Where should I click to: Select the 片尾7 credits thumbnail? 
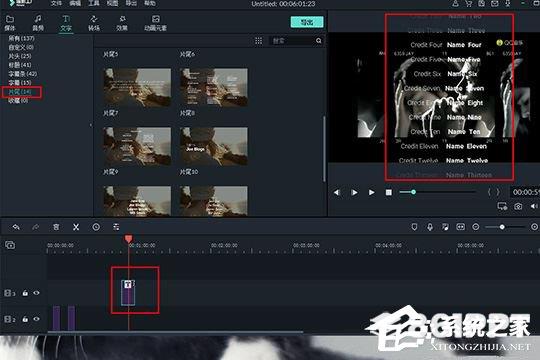[x=137, y=146]
